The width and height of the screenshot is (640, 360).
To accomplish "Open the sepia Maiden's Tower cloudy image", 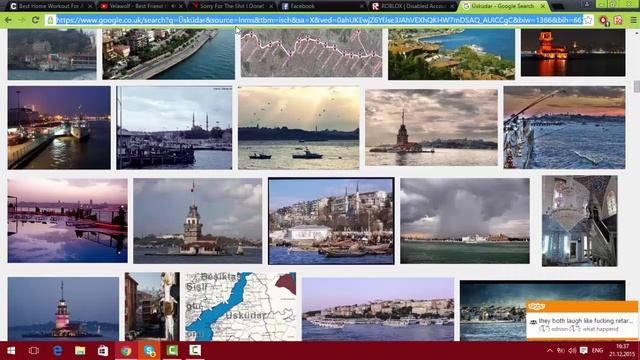I will coord(431,127).
